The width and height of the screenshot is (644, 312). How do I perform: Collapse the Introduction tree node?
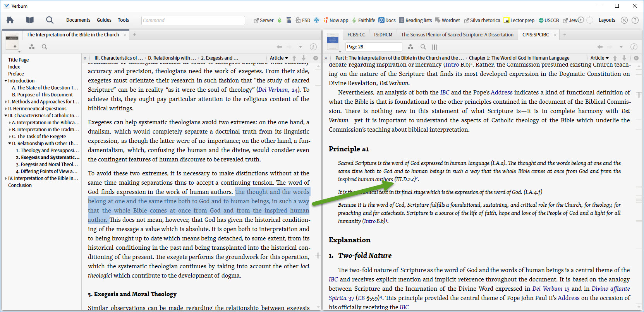pyautogui.click(x=6, y=81)
